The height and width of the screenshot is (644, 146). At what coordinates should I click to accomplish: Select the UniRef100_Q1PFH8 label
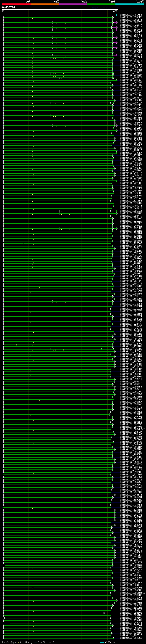coord(131,602)
